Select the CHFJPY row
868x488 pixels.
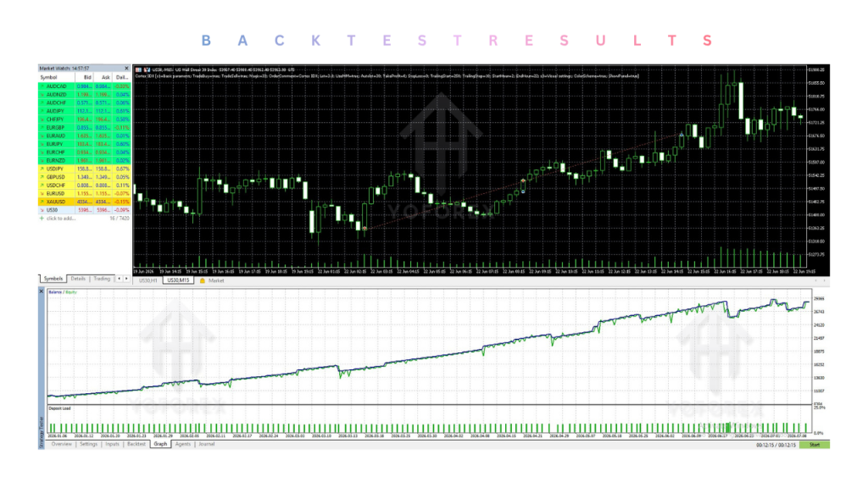point(84,119)
